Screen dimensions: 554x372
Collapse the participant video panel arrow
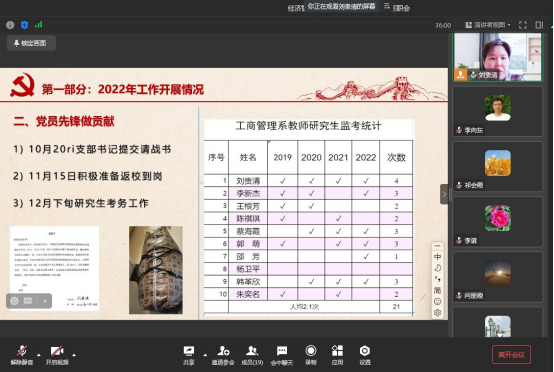[x=444, y=194]
